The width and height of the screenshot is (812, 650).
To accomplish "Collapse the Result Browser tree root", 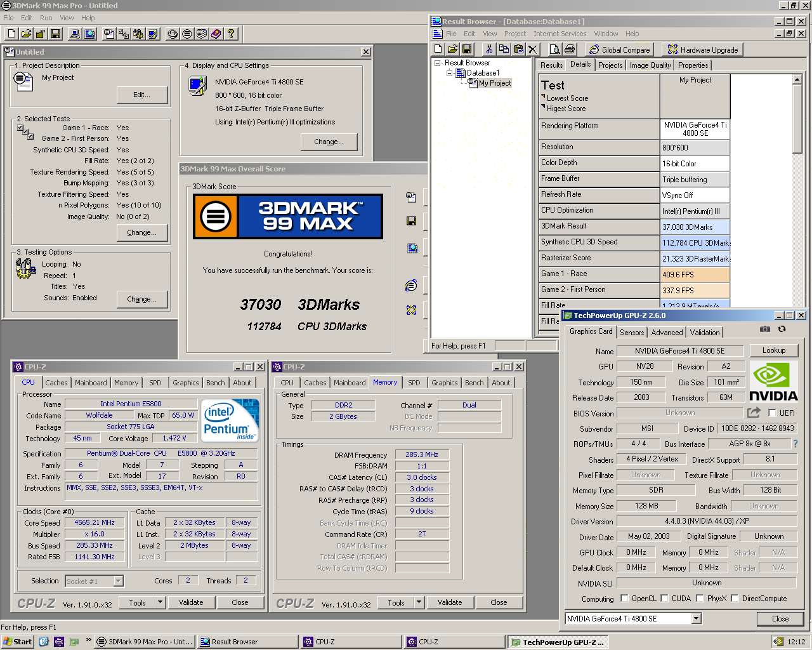I will point(437,63).
